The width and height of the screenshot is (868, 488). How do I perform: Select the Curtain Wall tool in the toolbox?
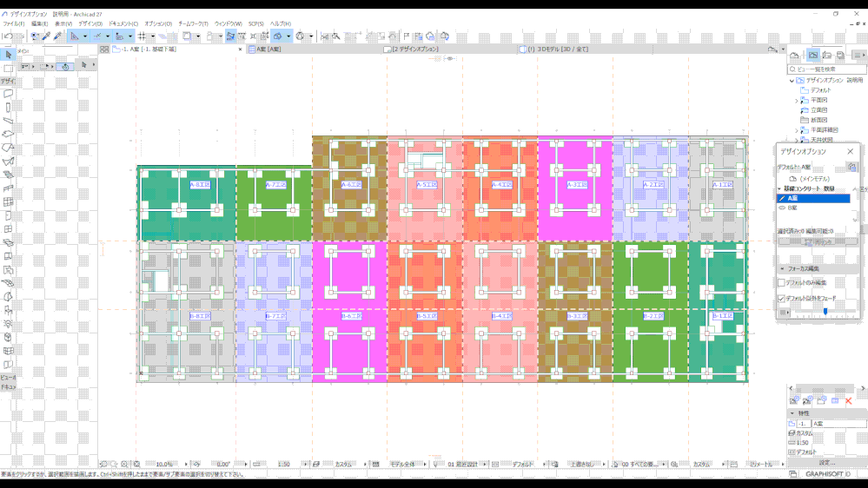click(x=9, y=202)
